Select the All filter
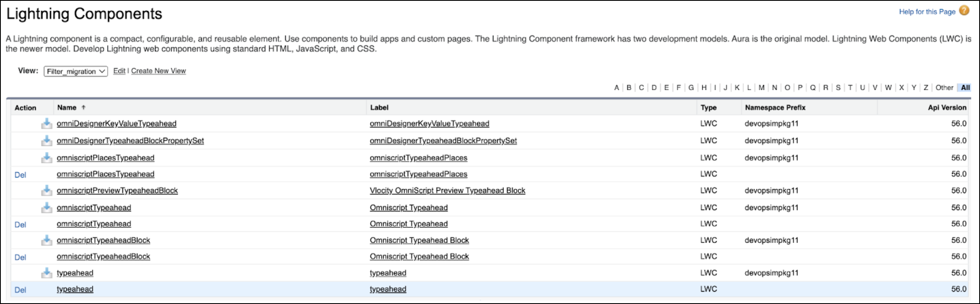This screenshot has height=304, width=980. coord(965,88)
